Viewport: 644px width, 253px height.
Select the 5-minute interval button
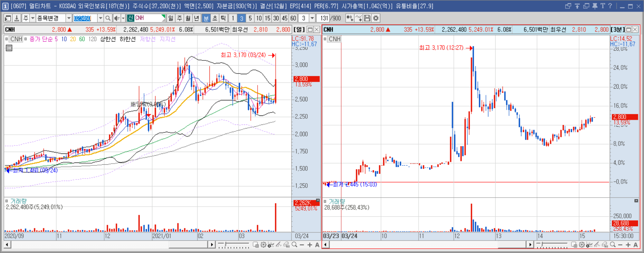coord(250,18)
